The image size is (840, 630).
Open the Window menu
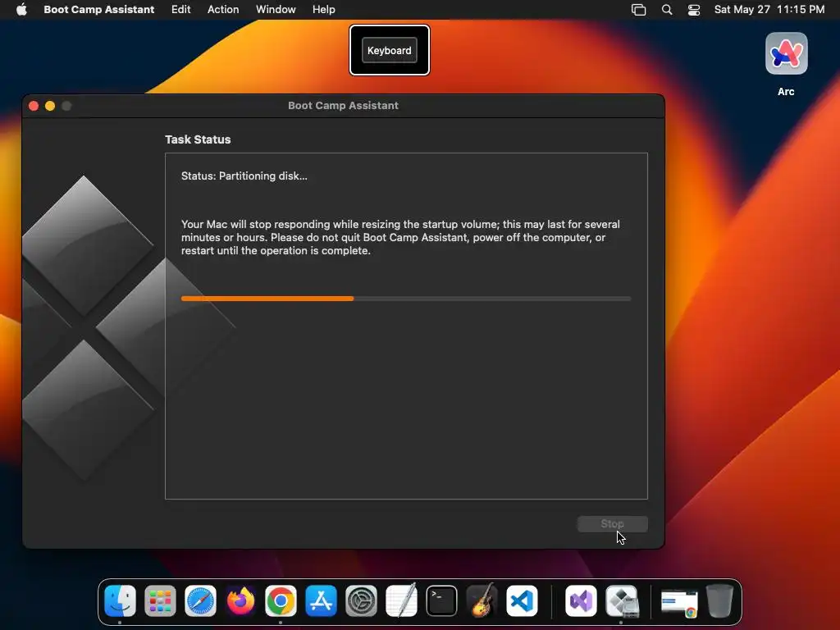click(x=276, y=9)
